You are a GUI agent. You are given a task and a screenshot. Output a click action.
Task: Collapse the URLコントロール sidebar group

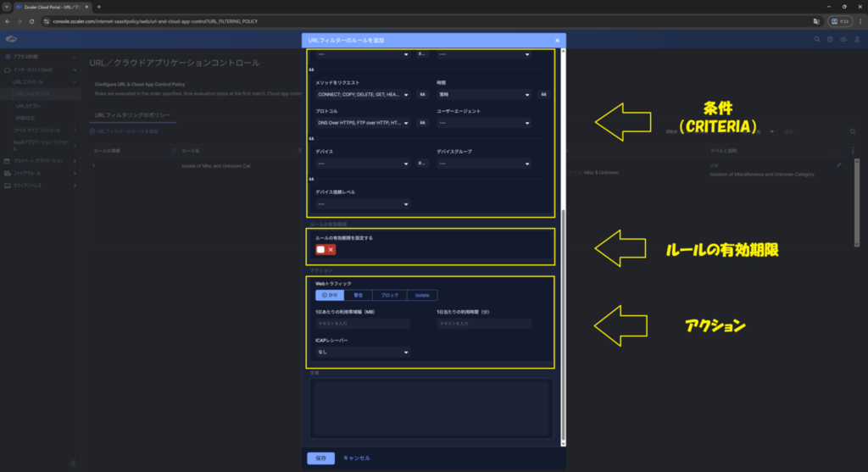pyautogui.click(x=75, y=82)
